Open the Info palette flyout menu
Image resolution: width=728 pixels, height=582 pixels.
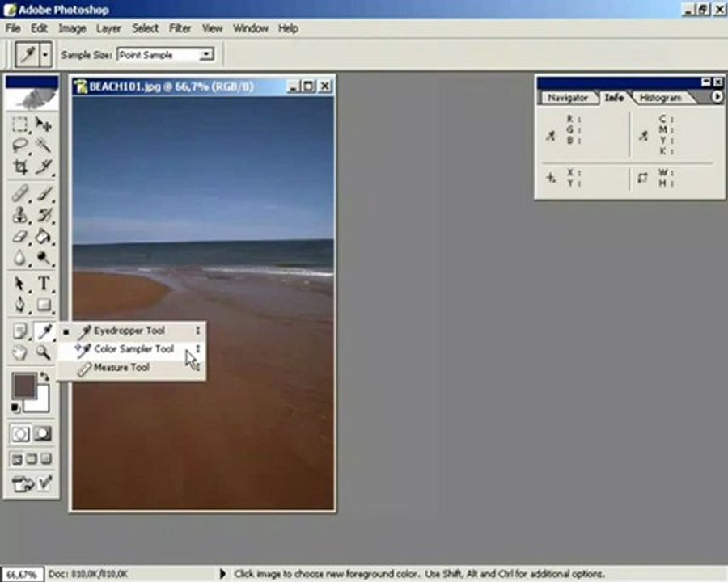pos(717,96)
